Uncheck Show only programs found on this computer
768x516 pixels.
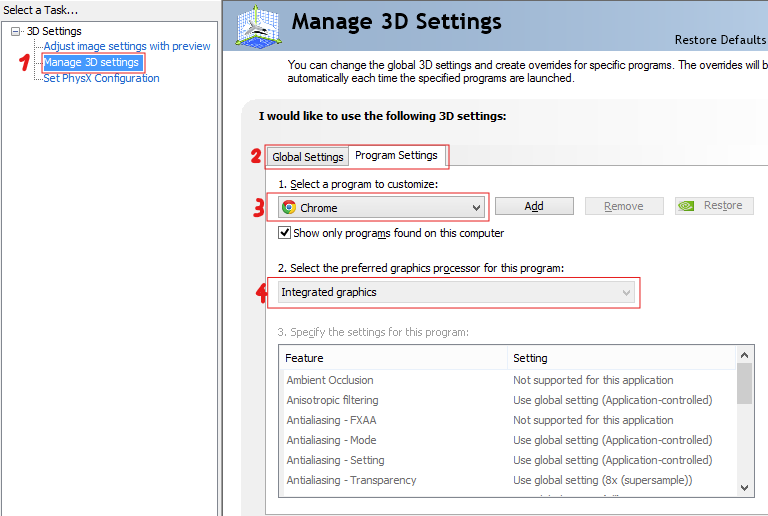tap(285, 233)
